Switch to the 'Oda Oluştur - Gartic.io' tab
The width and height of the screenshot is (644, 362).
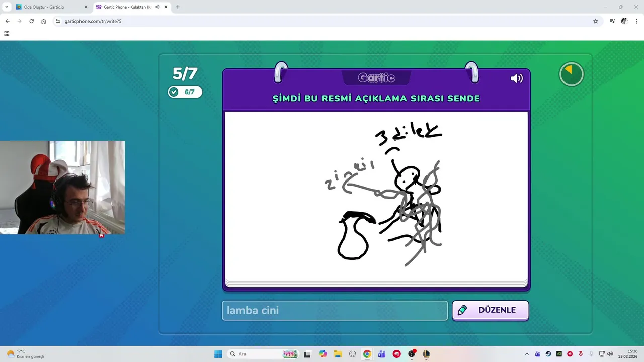coord(52,7)
